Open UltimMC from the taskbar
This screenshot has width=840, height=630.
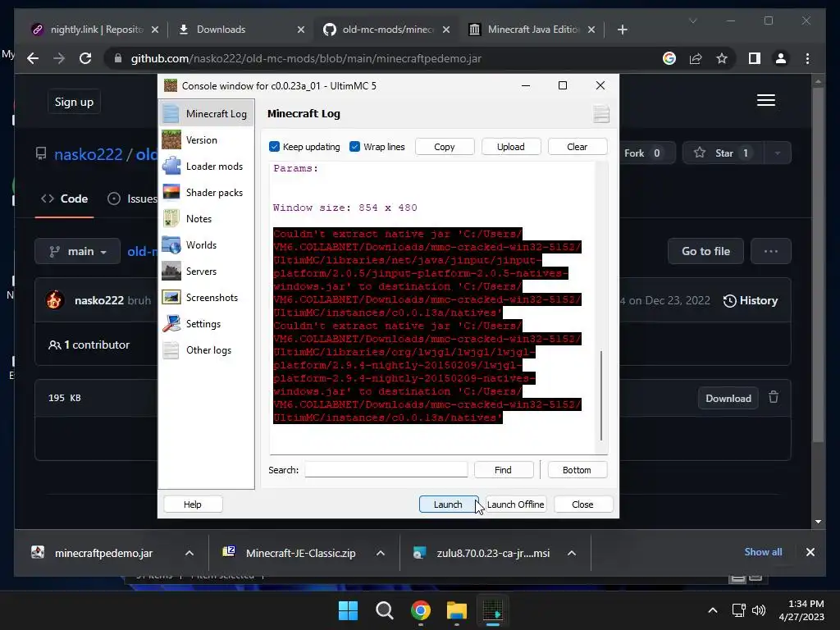(493, 610)
